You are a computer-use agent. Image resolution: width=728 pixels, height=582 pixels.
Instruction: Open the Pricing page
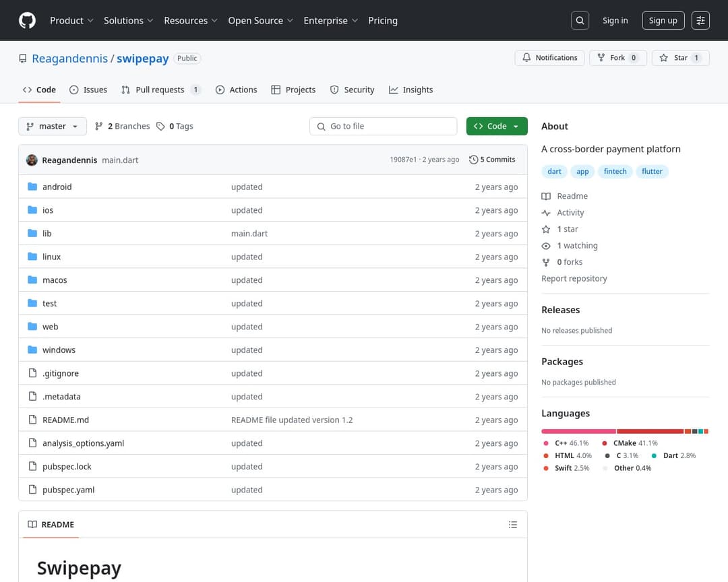pos(383,20)
